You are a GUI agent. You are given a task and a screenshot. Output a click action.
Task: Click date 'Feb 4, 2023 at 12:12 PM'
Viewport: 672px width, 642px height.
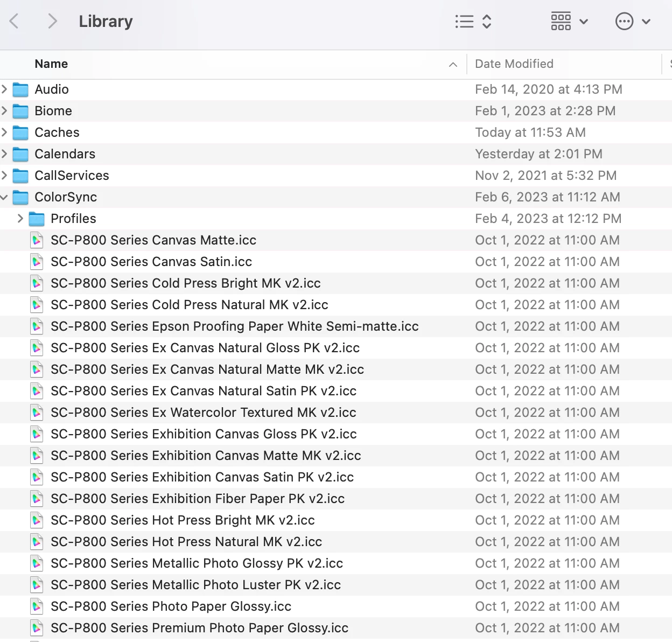pos(548,219)
